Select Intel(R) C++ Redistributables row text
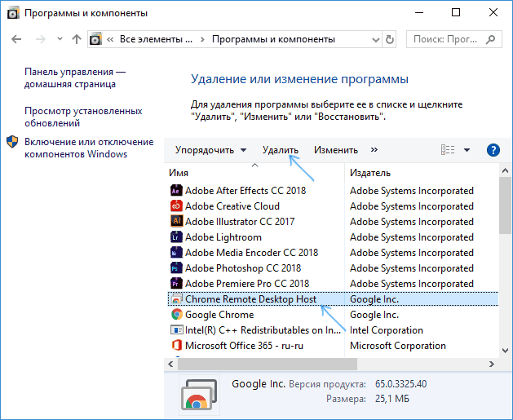The height and width of the screenshot is (420, 513). pyautogui.click(x=263, y=330)
